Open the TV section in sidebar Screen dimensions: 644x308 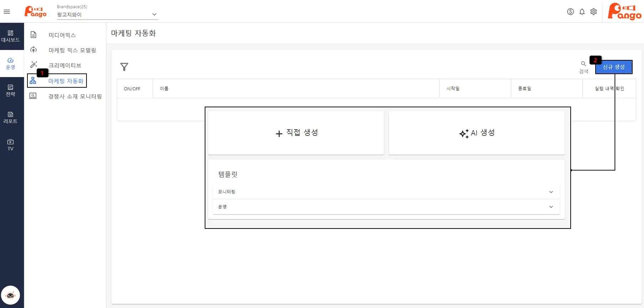11,145
